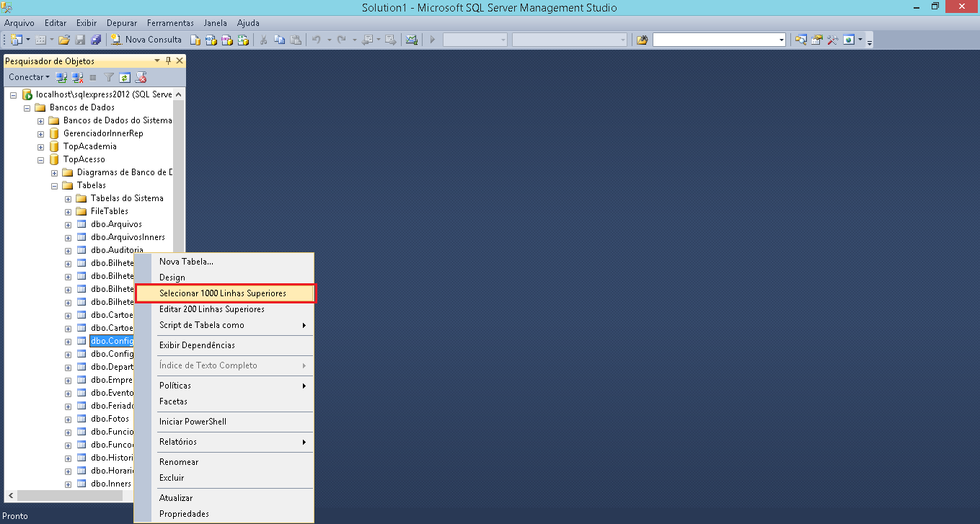The image size is (980, 524).
Task: Open the Depurar menu
Action: [121, 23]
